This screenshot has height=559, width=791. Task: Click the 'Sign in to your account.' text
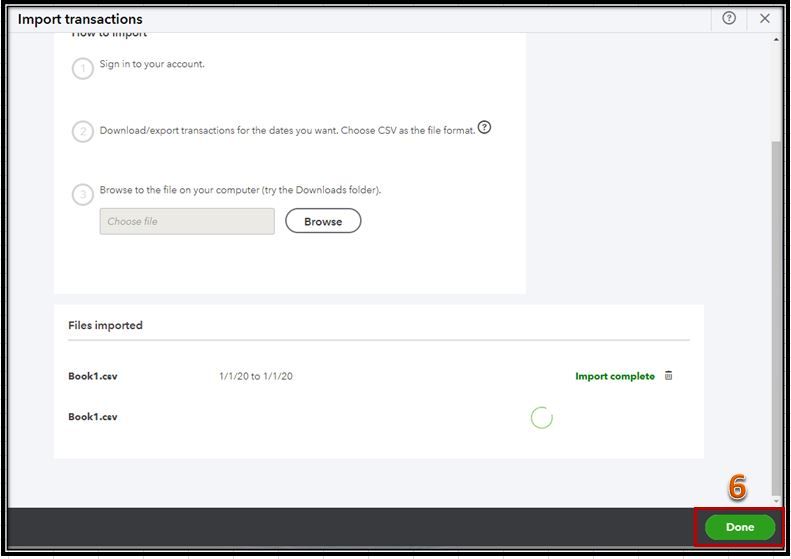pyautogui.click(x=152, y=64)
